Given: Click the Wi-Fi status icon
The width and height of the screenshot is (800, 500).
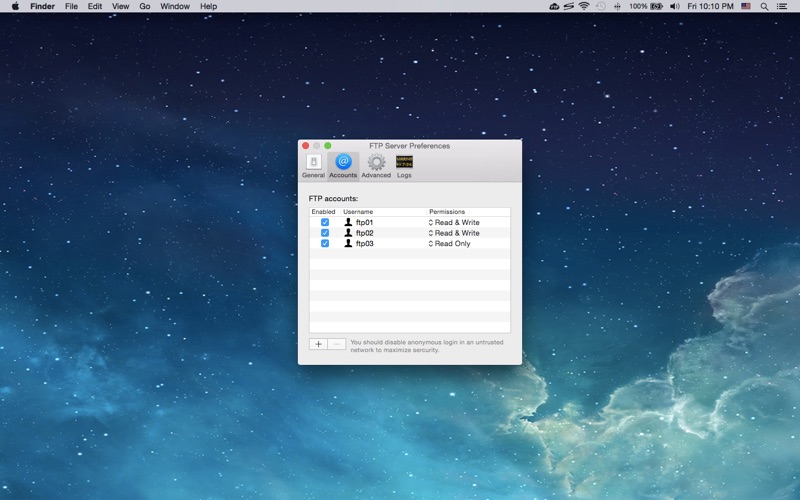Looking at the screenshot, I should tap(583, 6).
